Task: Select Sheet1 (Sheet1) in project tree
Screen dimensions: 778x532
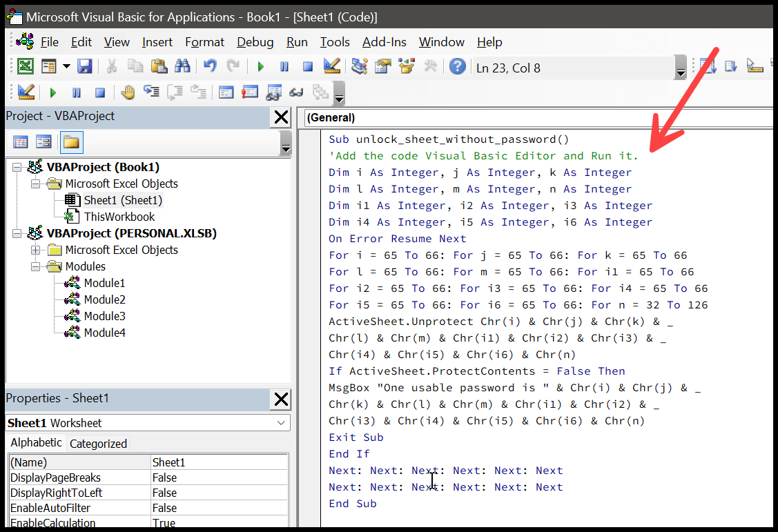Action: [x=123, y=200]
